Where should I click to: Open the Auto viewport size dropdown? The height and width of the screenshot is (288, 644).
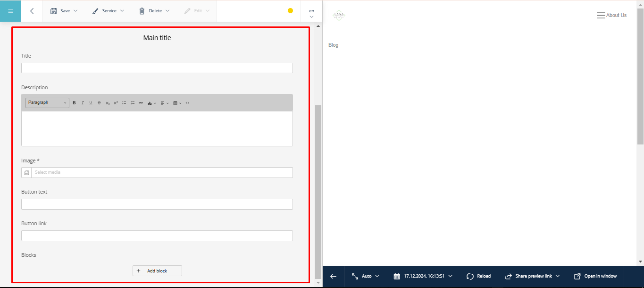[x=366, y=276]
